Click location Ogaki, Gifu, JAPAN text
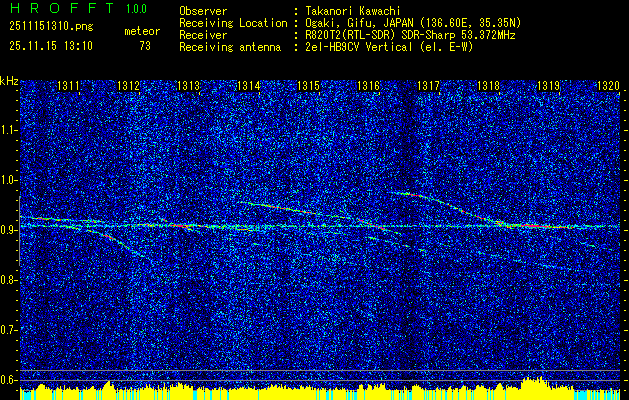This screenshot has height=400, width=629. click(413, 23)
